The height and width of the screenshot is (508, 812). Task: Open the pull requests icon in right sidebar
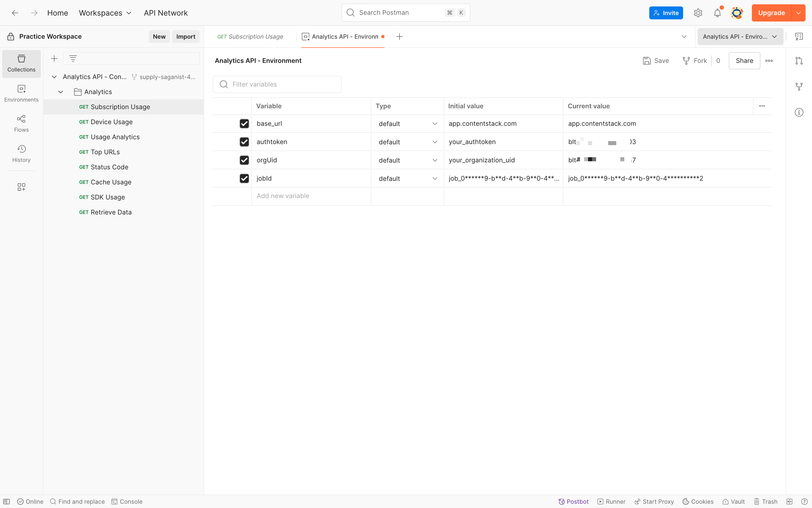click(799, 61)
